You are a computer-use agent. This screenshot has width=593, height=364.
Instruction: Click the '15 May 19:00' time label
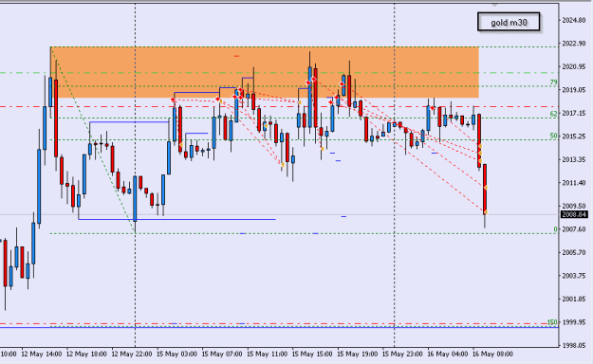(x=357, y=355)
